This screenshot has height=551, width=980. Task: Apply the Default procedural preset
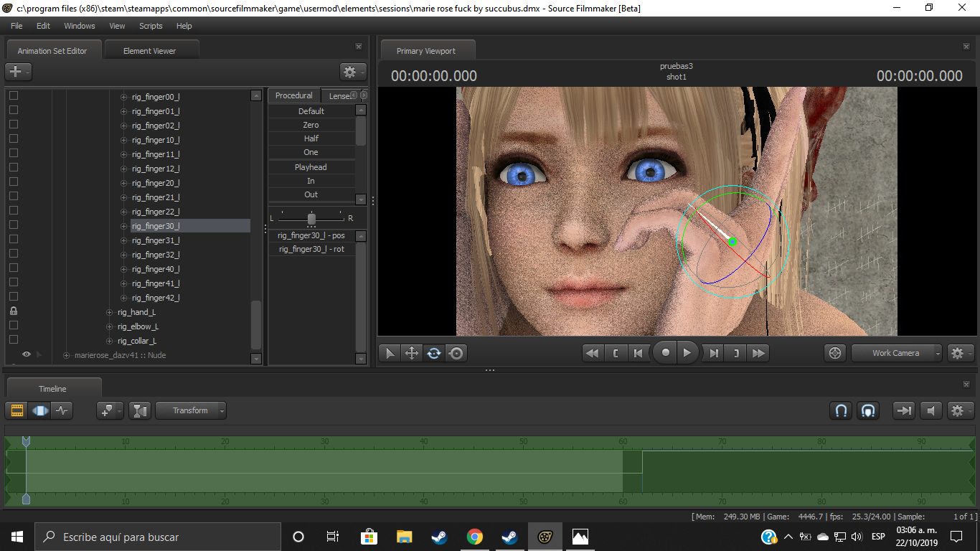[x=311, y=111]
